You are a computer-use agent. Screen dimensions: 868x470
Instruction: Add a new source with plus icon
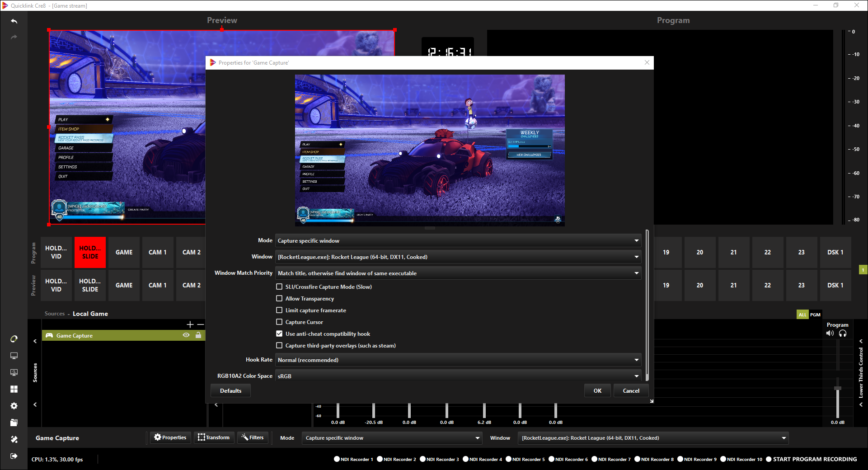coord(190,324)
